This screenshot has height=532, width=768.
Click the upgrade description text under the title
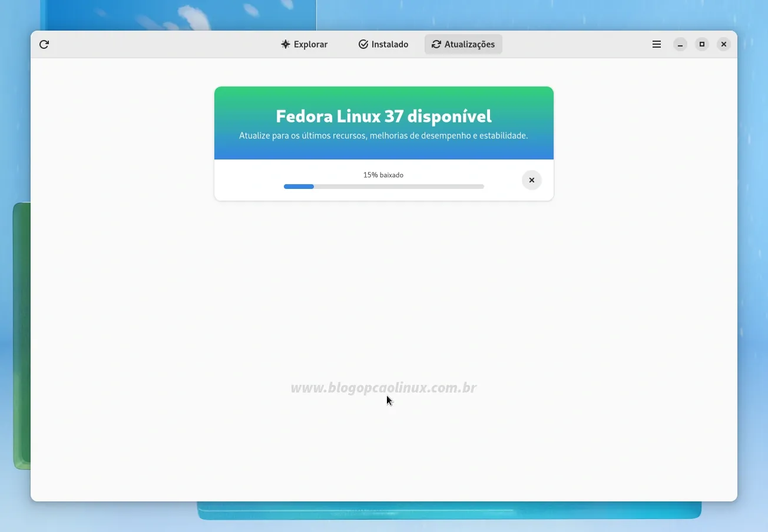tap(383, 135)
